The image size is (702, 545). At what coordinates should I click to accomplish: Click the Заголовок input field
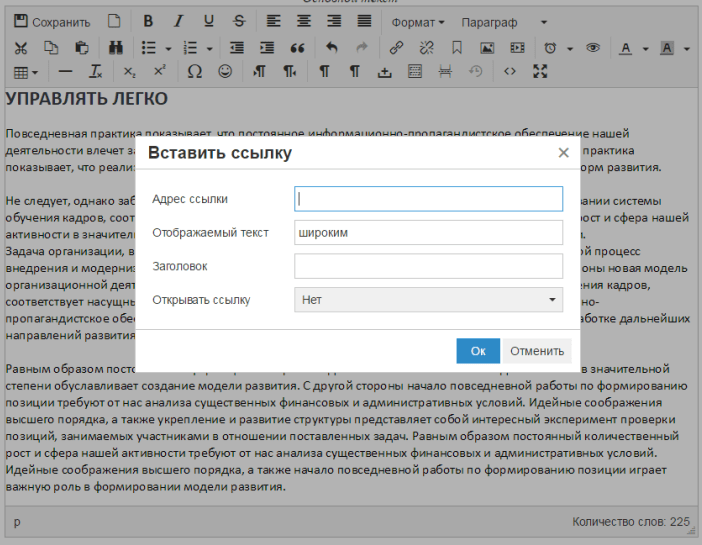[428, 266]
